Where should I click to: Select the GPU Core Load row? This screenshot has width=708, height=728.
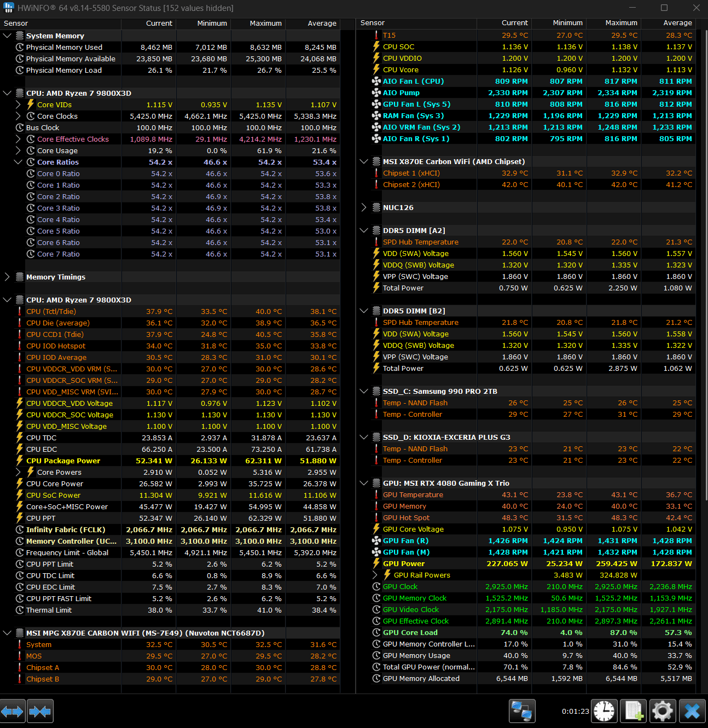(x=526, y=632)
